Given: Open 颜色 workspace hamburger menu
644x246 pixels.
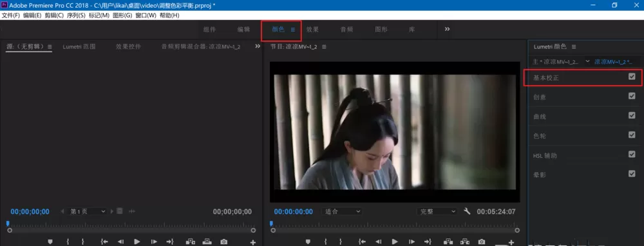Looking at the screenshot, I should (x=293, y=30).
